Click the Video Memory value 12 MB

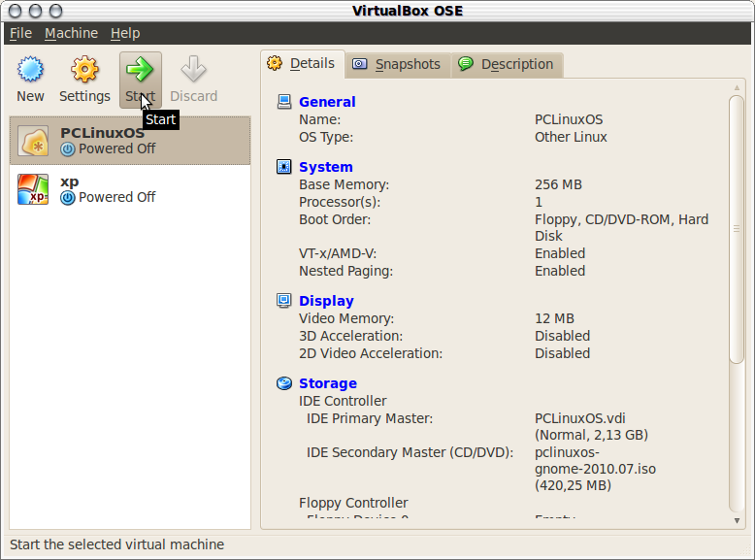(x=554, y=318)
